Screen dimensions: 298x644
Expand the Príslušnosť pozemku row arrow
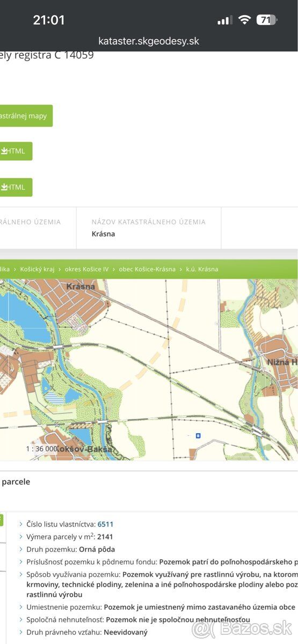[21, 562]
